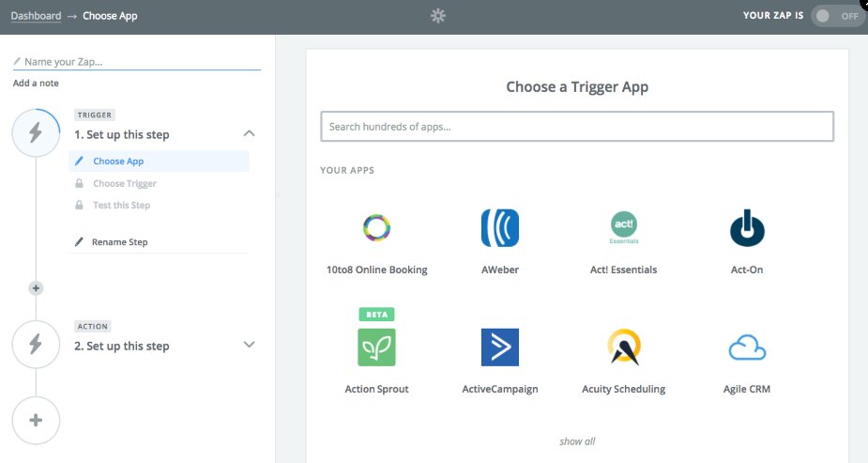868x463 pixels.
Task: Click the Agile CRM label text
Action: (747, 390)
